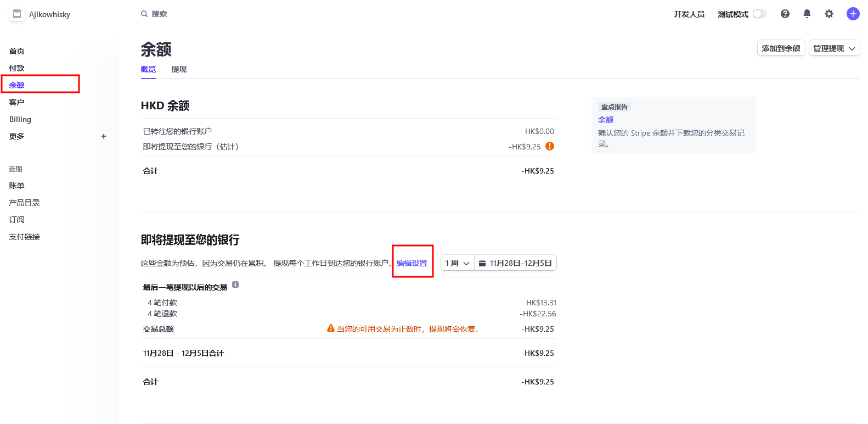Select the 概览 tab
The height and width of the screenshot is (424, 868).
point(148,69)
